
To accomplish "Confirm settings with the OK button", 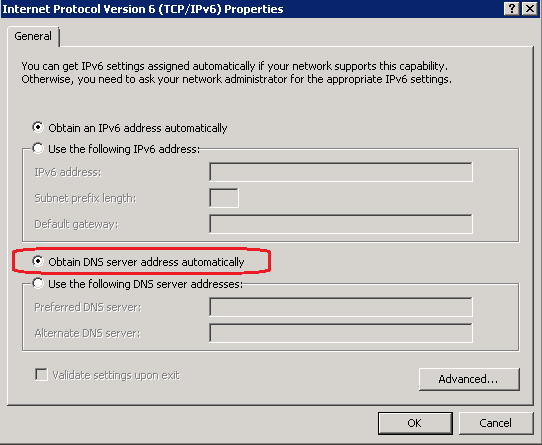I will (415, 423).
